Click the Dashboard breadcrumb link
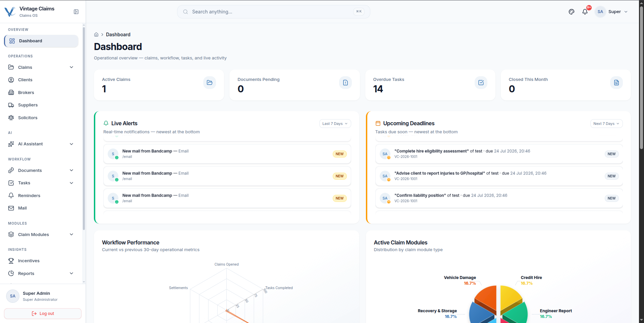This screenshot has height=323, width=644. (x=118, y=35)
